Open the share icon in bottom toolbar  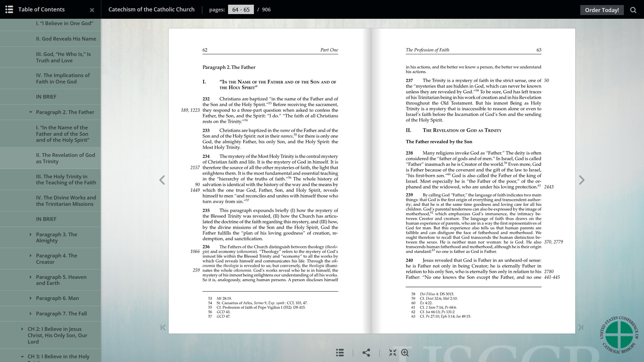(x=366, y=353)
